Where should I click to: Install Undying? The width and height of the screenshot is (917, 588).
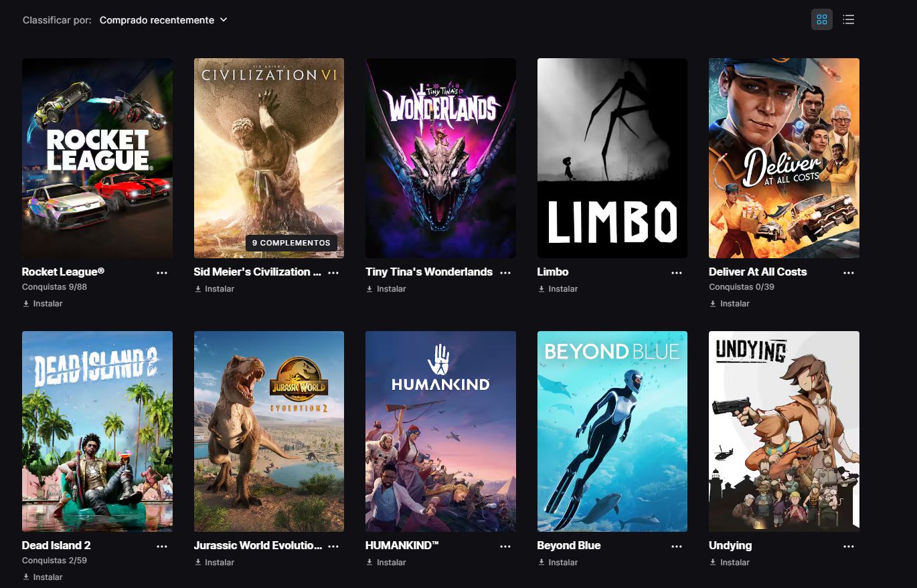coord(730,563)
